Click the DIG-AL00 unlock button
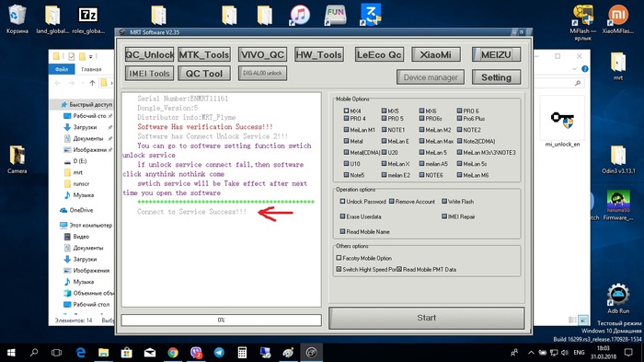 click(262, 73)
